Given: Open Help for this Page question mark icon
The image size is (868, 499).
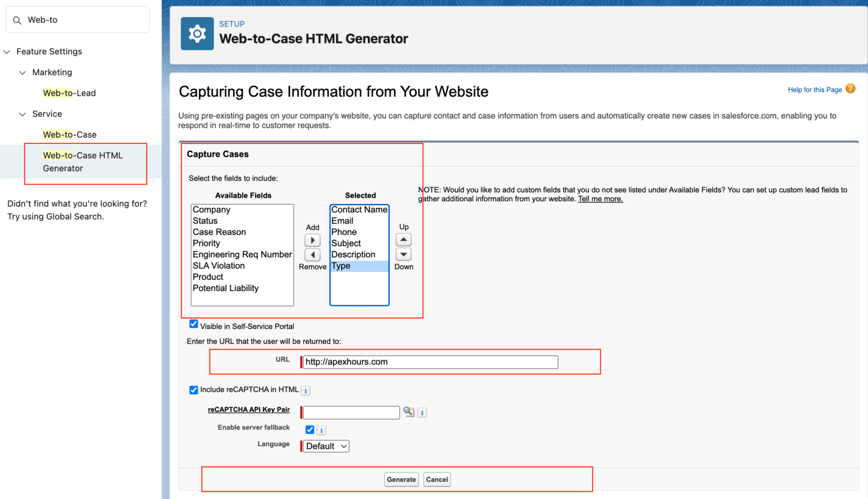Looking at the screenshot, I should (x=850, y=89).
